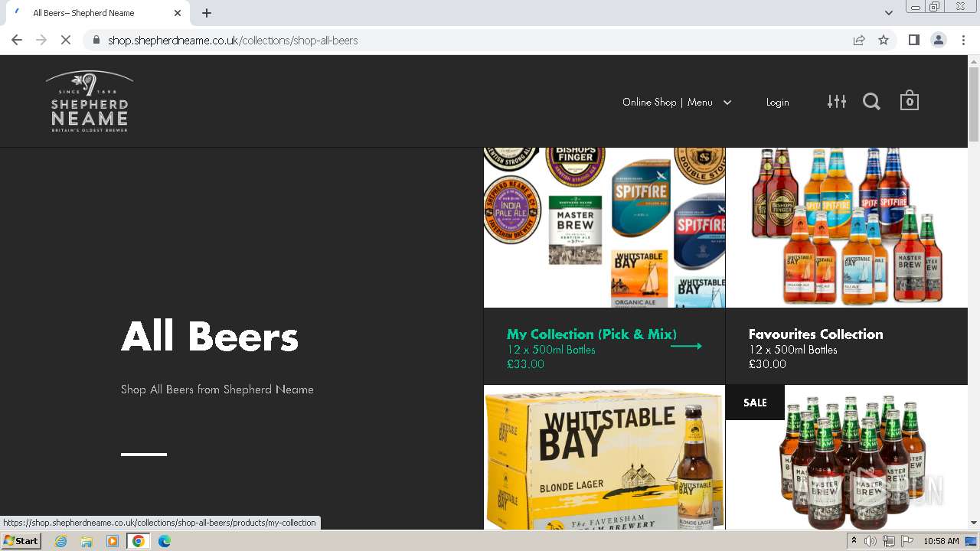Click the site lock icon in address bar
This screenshot has height=551, width=980.
tap(96, 40)
